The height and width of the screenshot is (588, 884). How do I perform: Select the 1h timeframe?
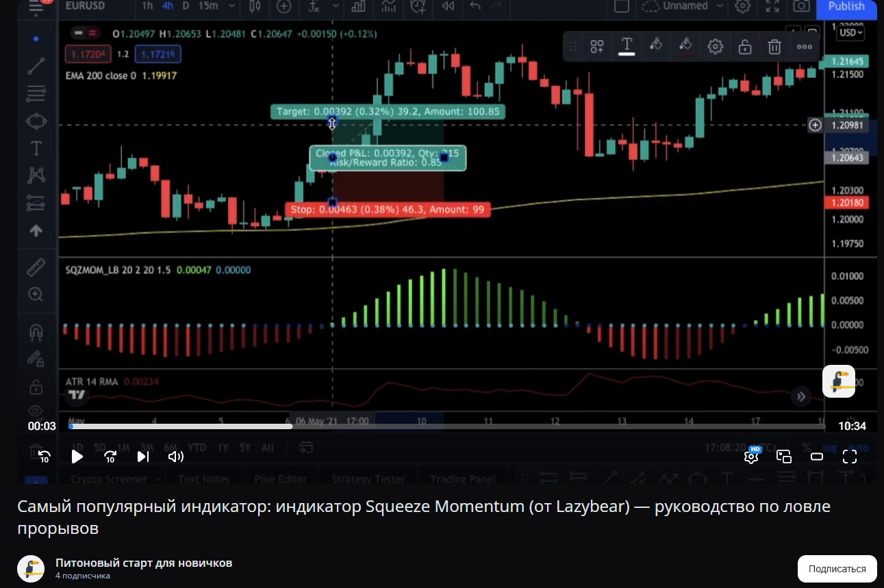(147, 6)
